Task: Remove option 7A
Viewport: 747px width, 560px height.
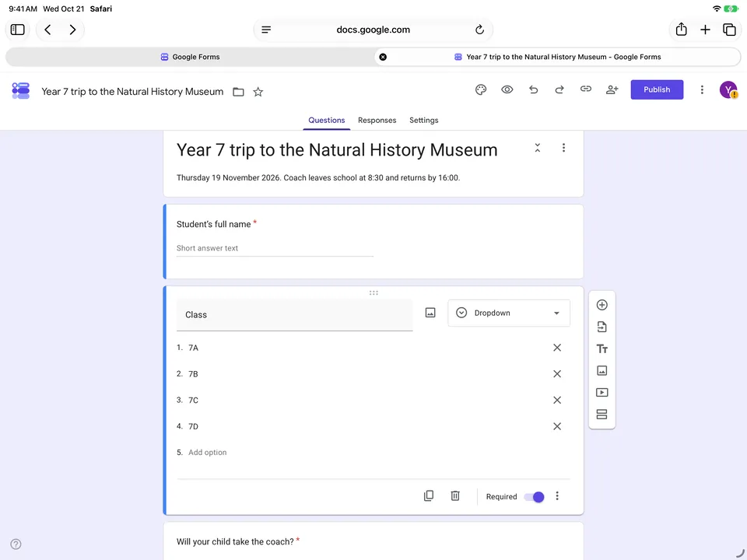Action: pyautogui.click(x=557, y=348)
